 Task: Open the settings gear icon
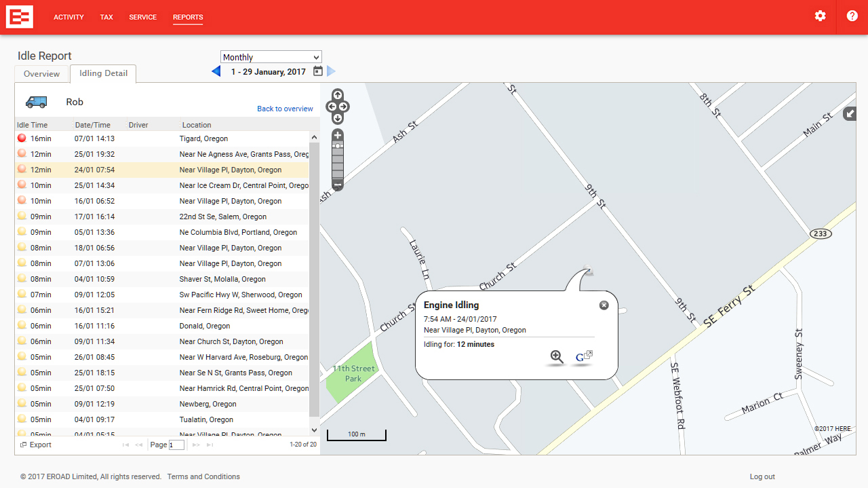click(x=820, y=16)
